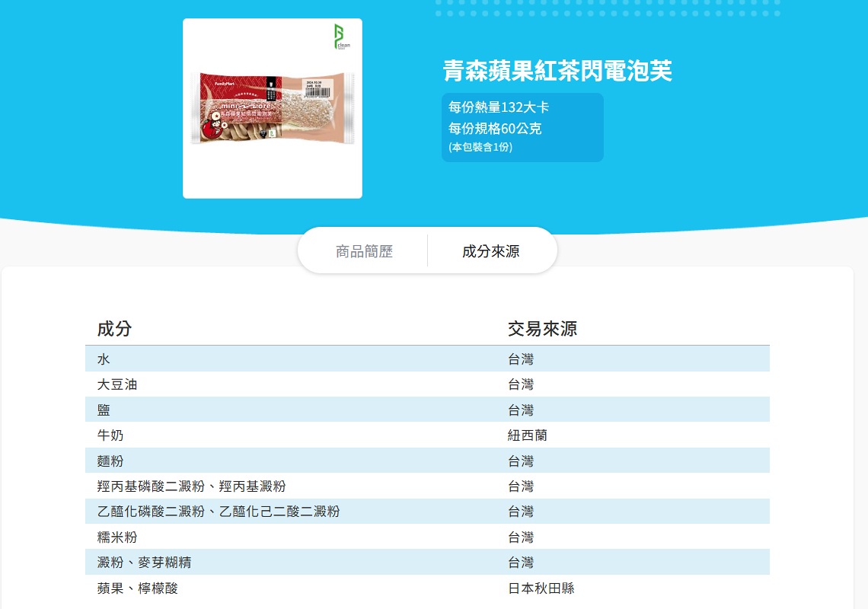Select the 大豆油 ingredient row
This screenshot has width=868, height=609.
coord(117,384)
